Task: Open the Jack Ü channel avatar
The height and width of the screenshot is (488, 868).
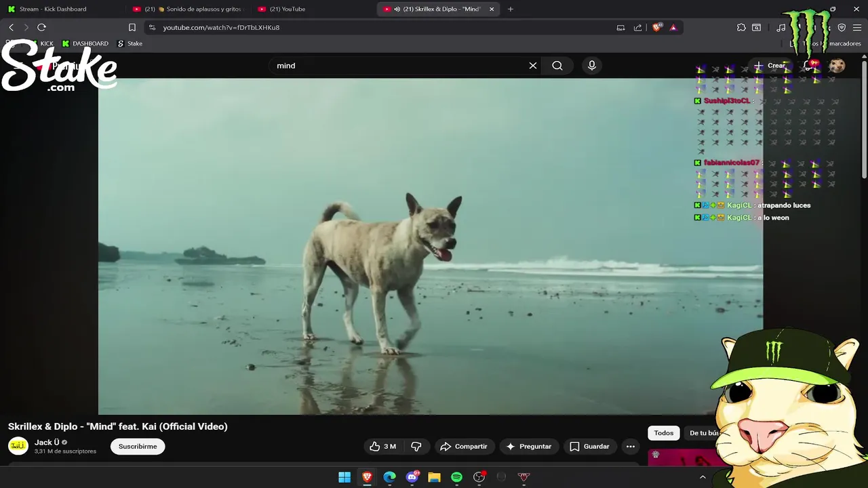Action: [18, 446]
